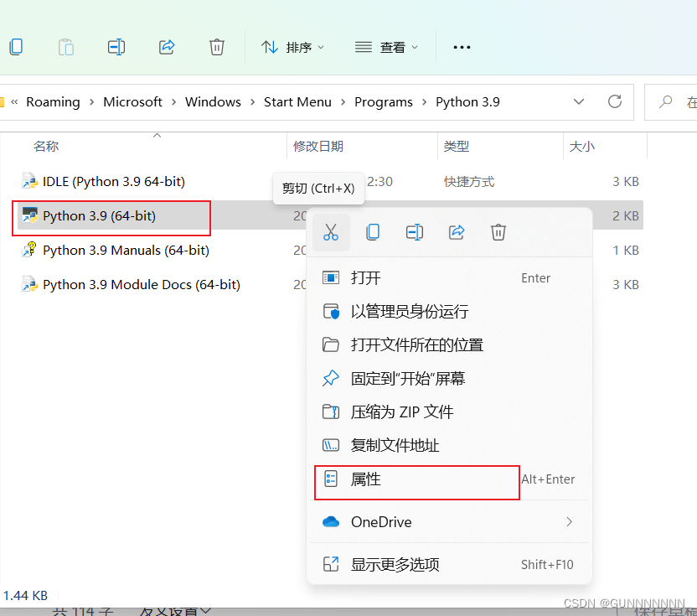
Task: Click the delete trash icon in the Explorer toolbar
Action: (217, 47)
